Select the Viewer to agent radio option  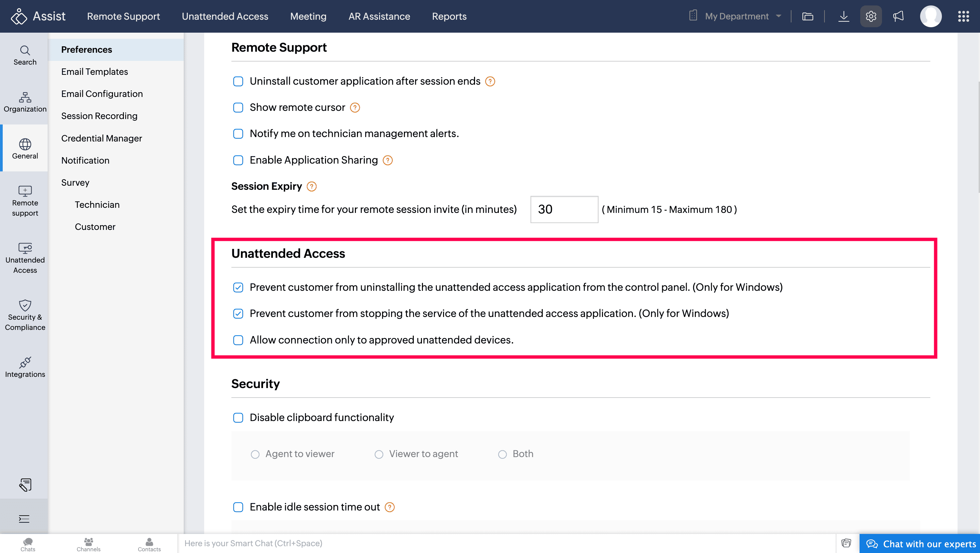point(378,454)
